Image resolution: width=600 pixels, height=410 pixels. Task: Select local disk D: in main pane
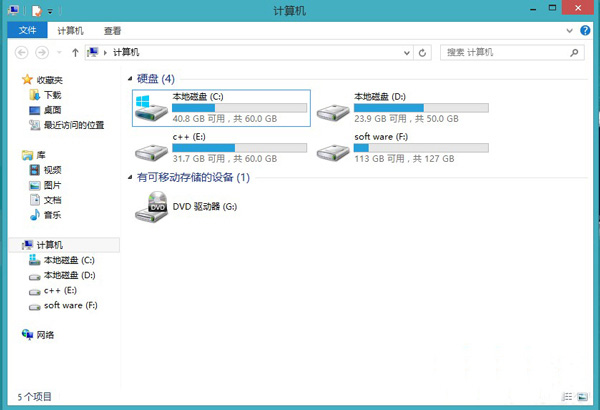(334, 108)
